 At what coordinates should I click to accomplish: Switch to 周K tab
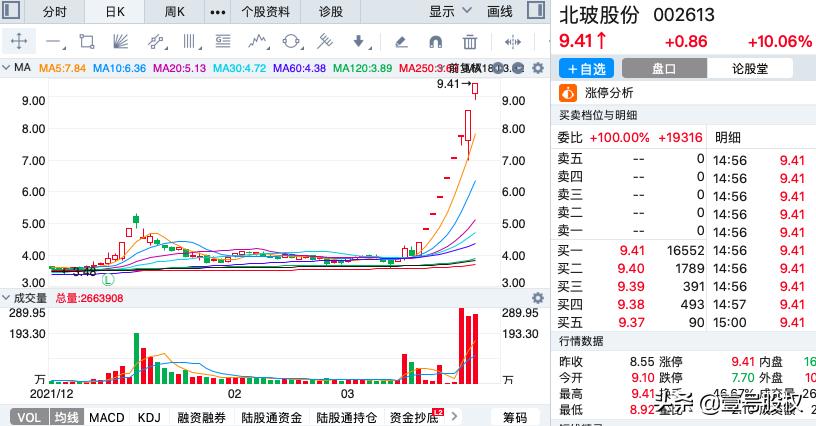(174, 11)
